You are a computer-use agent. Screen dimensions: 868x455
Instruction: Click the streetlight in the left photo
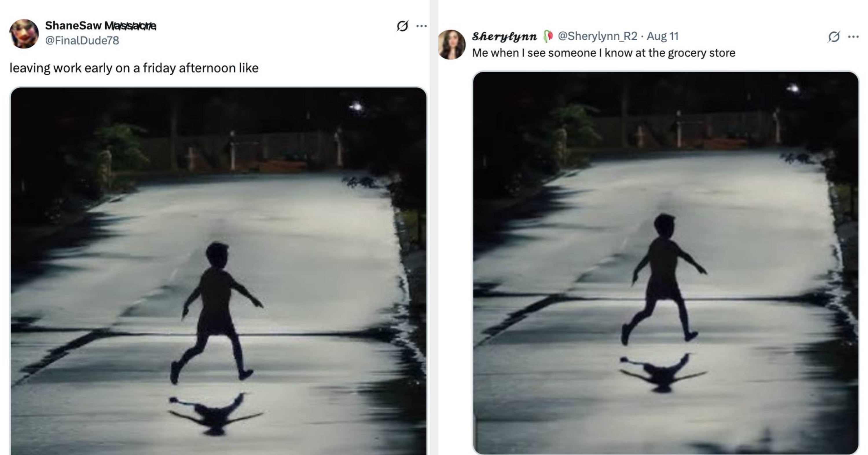356,107
